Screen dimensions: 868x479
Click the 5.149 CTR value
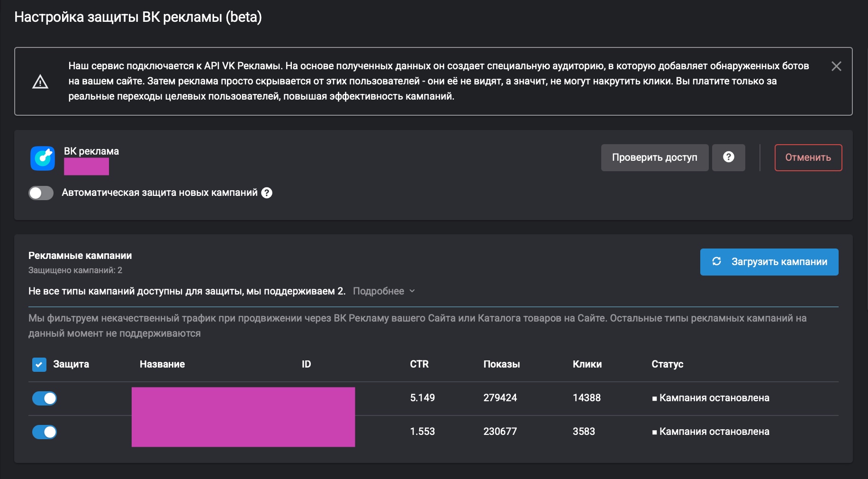pos(422,398)
